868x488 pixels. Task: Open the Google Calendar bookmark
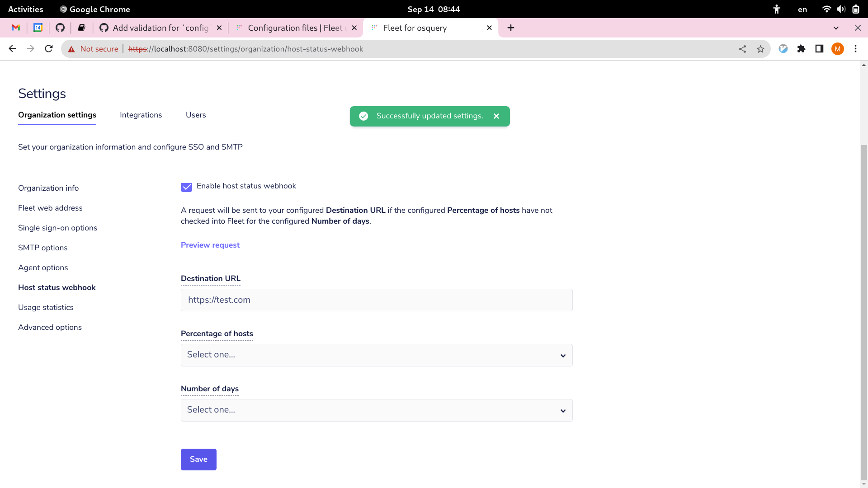[x=38, y=28]
